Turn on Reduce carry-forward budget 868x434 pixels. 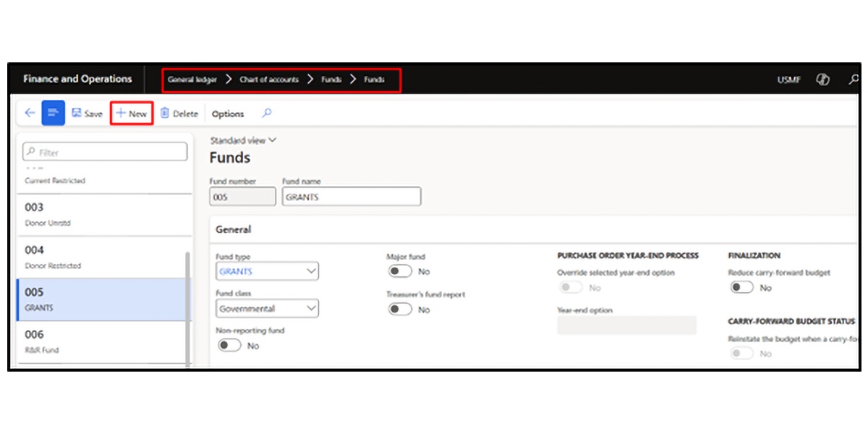click(741, 288)
